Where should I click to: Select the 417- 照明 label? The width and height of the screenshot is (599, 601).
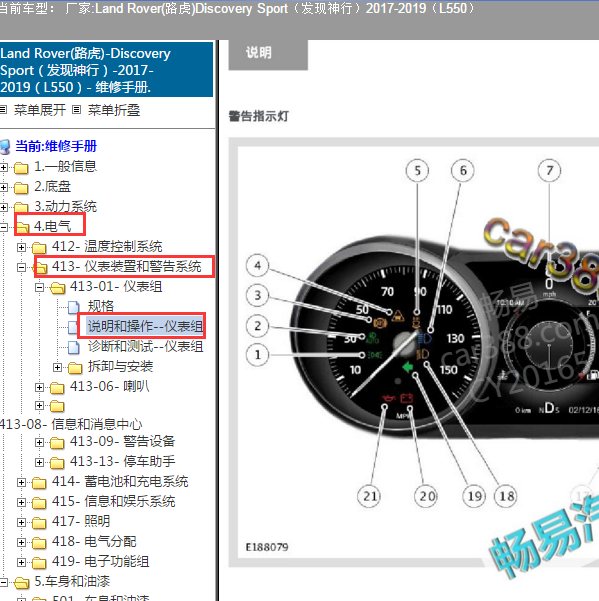[x=81, y=521]
